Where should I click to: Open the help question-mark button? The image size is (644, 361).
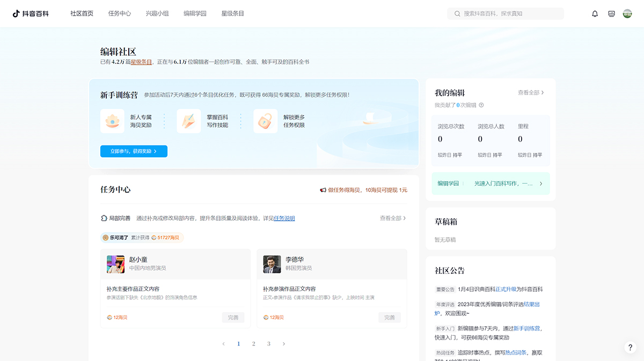pos(631,348)
